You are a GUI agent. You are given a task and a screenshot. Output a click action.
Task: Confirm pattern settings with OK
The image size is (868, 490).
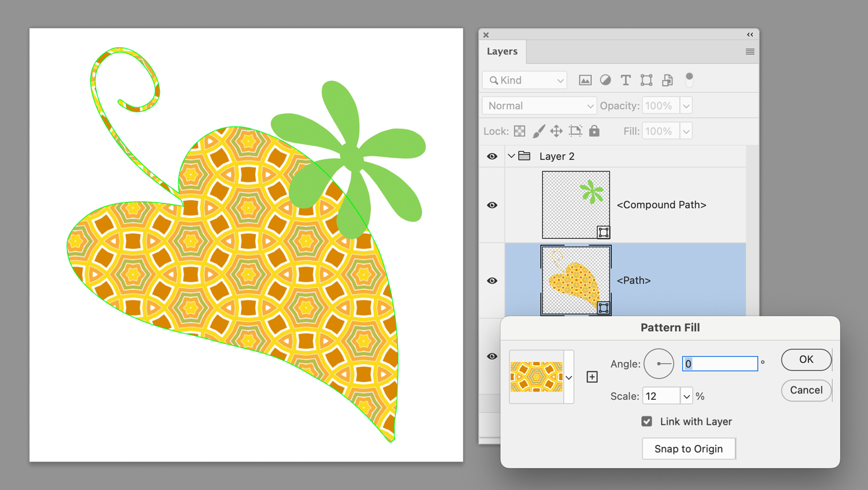(806, 359)
